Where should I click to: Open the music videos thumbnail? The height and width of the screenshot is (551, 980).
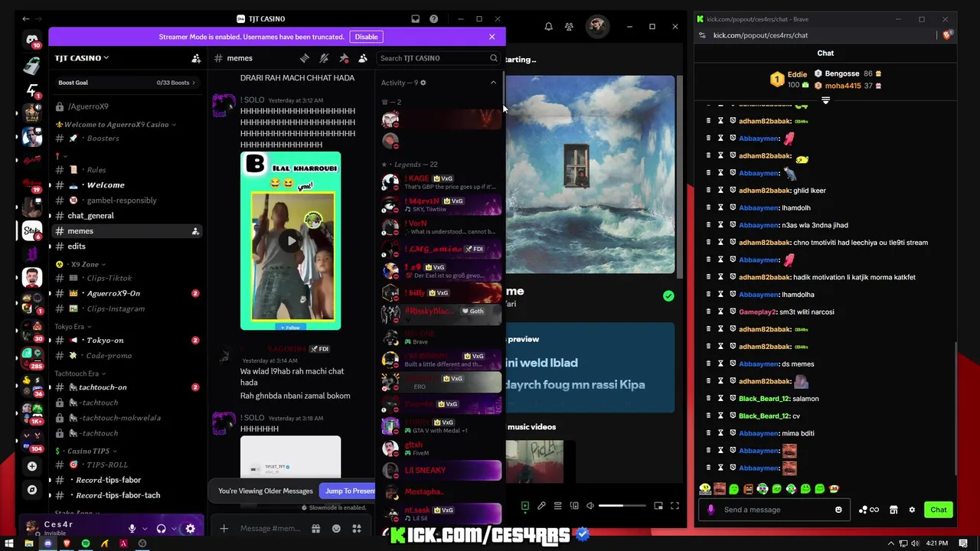pyautogui.click(x=534, y=461)
